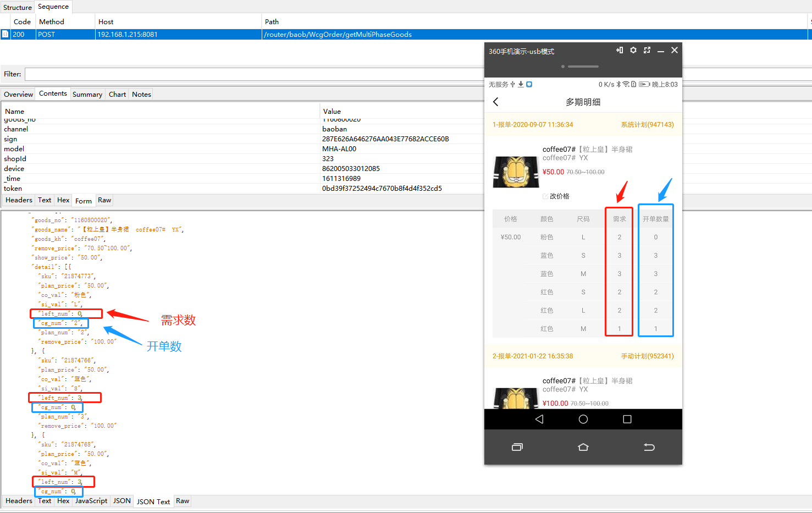This screenshot has width=812, height=513.
Task: Open settings gear in 360手机演示 window
Action: 633,50
